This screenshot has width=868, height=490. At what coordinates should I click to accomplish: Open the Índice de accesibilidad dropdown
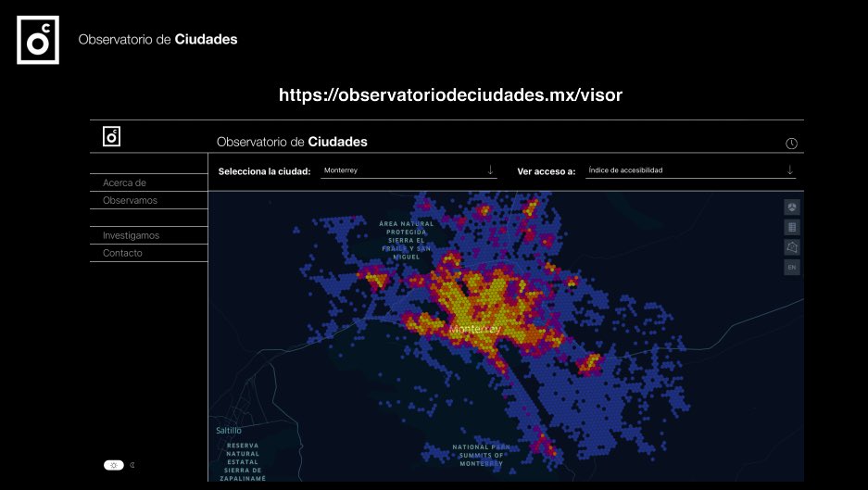(690, 170)
